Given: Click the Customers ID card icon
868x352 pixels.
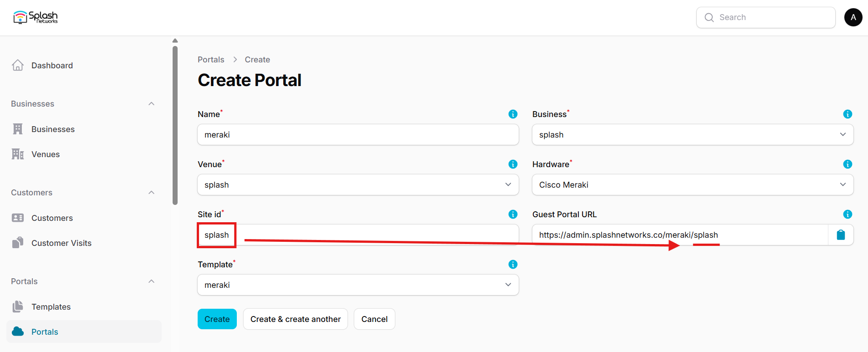Looking at the screenshot, I should pyautogui.click(x=18, y=218).
